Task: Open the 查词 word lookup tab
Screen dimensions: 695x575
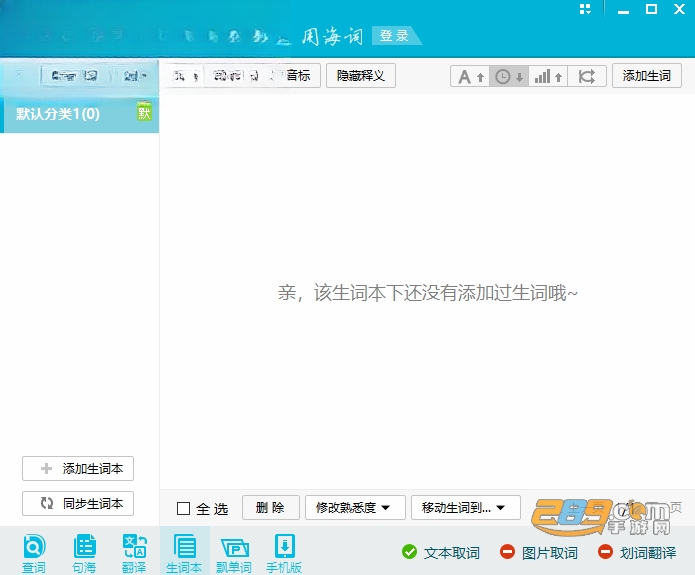Action: (x=34, y=553)
